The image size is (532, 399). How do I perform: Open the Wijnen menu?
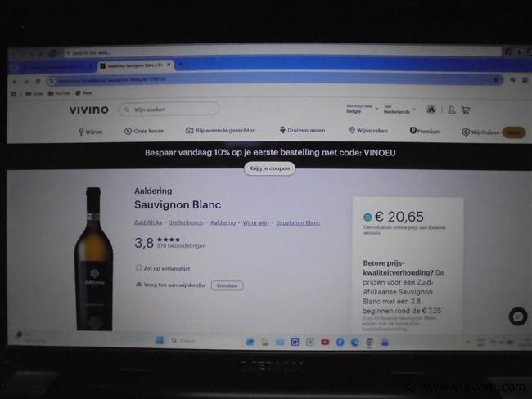click(x=91, y=132)
